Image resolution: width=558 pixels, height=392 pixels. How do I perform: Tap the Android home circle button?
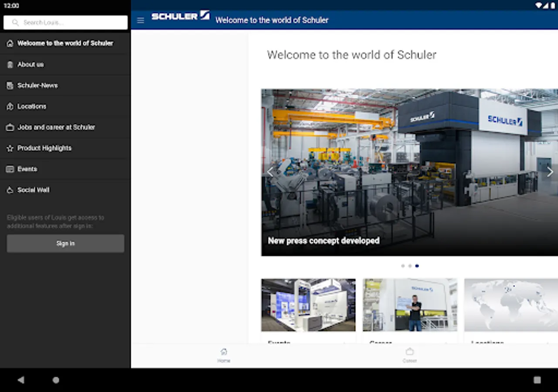pos(56,380)
